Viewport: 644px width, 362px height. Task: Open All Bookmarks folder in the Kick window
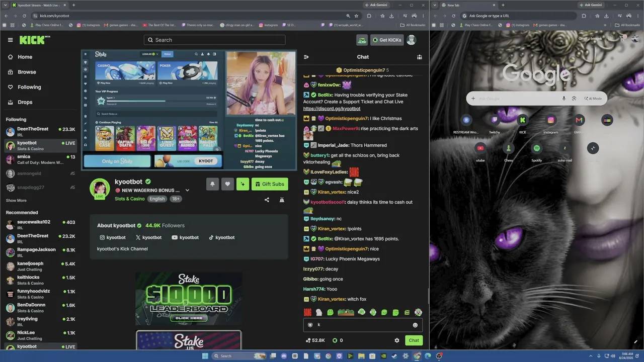413,25
